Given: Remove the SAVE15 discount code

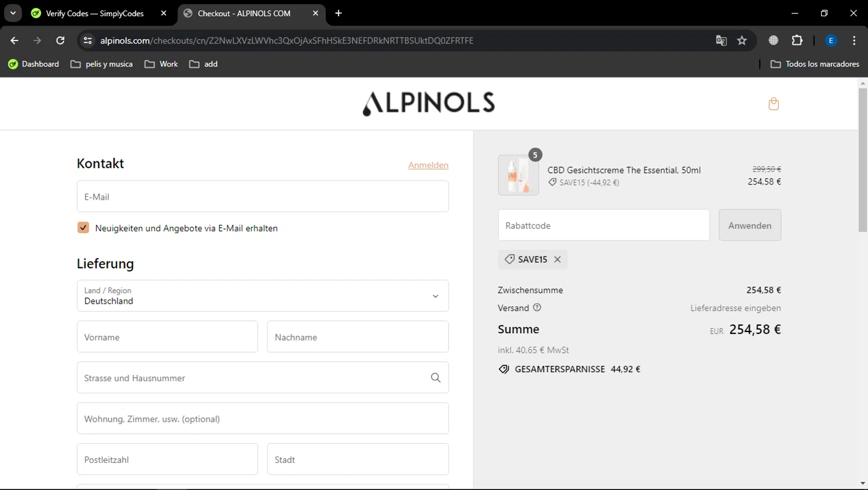Looking at the screenshot, I should point(557,259).
